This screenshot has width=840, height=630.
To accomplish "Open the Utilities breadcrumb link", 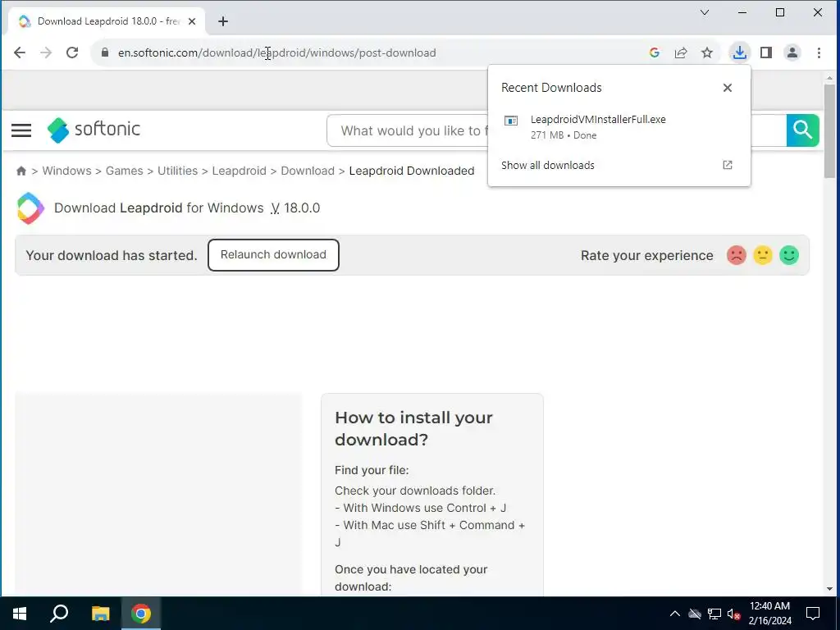I will 177,171.
